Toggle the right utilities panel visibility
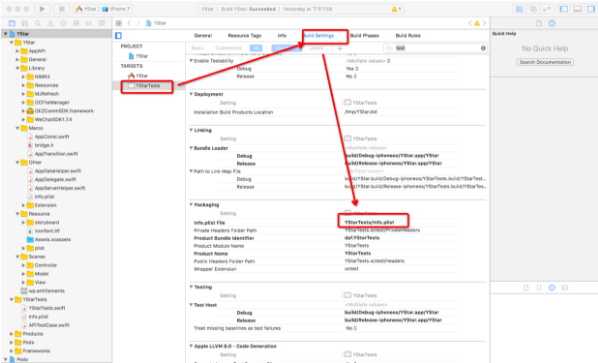This screenshot has width=598, height=363. 591,9
